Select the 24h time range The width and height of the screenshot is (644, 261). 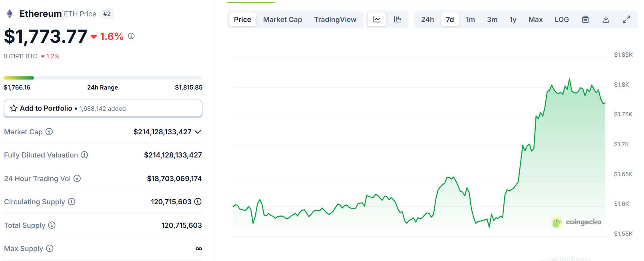click(427, 19)
